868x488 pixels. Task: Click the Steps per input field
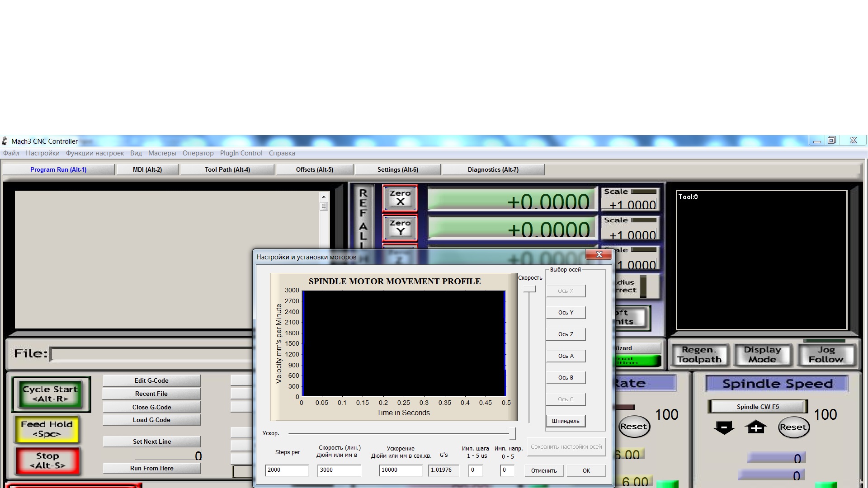click(287, 470)
